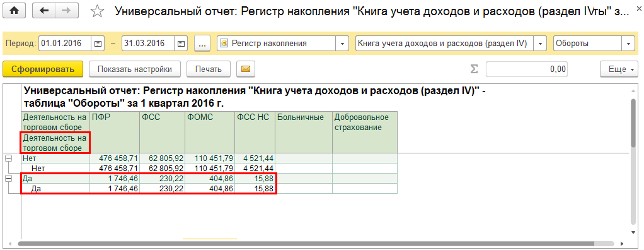This screenshot has height=250, width=644.
Task: Click the report title heading in the sheet
Action: [255, 97]
